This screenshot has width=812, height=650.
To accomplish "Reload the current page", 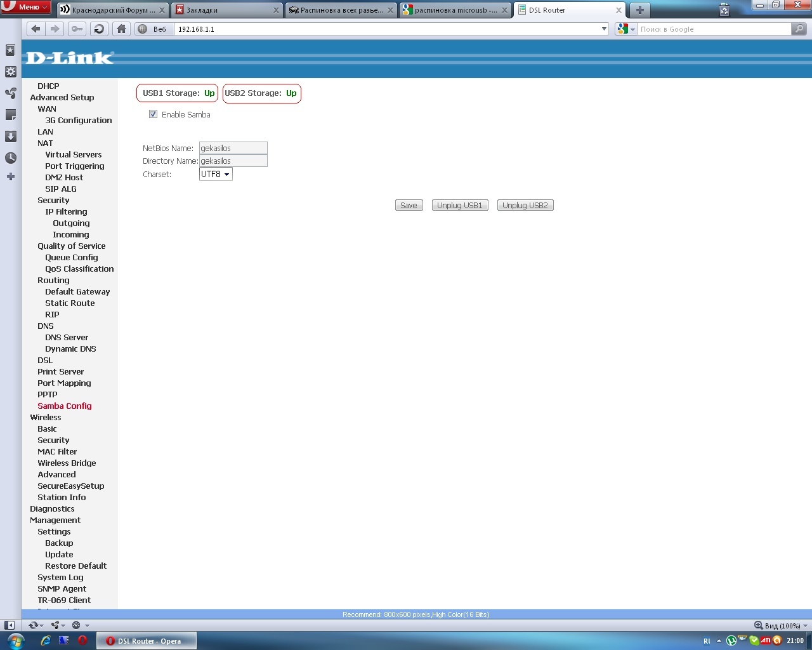I will tap(98, 29).
